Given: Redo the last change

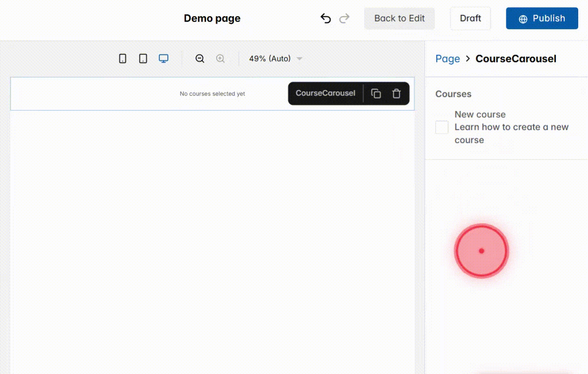Looking at the screenshot, I should point(344,18).
